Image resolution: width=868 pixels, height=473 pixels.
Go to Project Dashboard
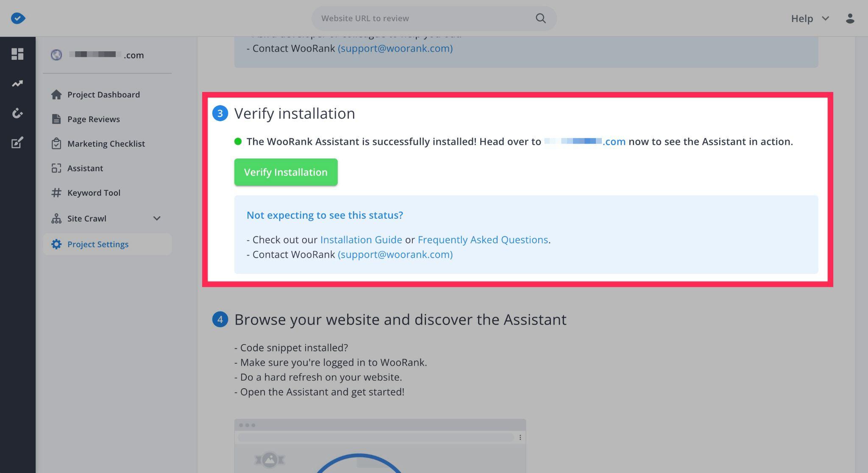pos(103,95)
